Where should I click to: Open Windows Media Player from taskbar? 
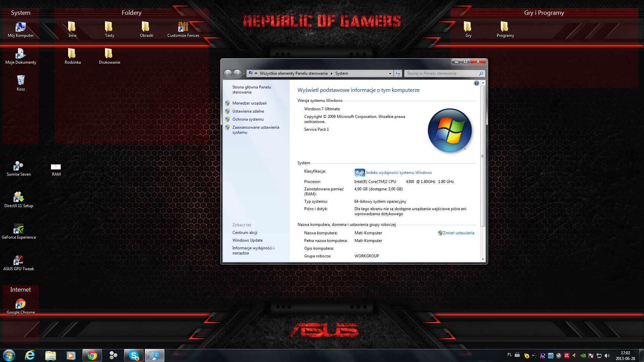71,355
